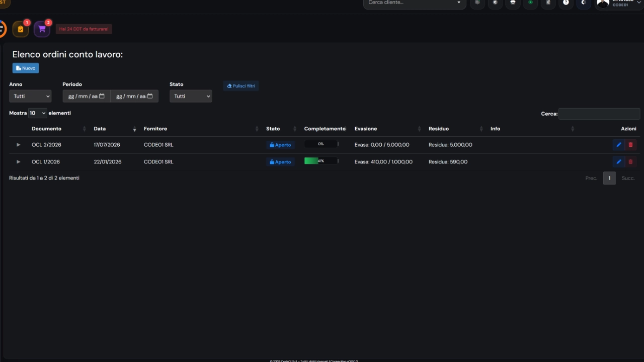Click 'Evasa: 410,00 / 1.000,00' cell
This screenshot has height=362, width=644.
[x=383, y=162]
